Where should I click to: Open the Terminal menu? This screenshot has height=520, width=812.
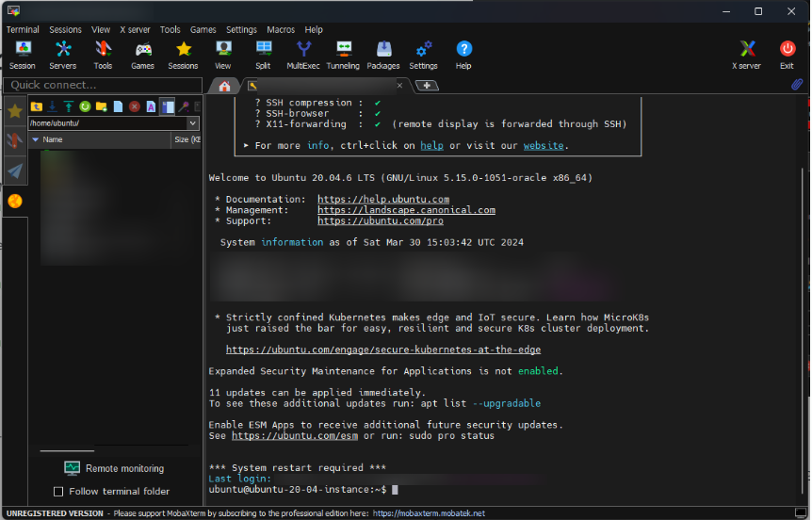click(x=23, y=29)
